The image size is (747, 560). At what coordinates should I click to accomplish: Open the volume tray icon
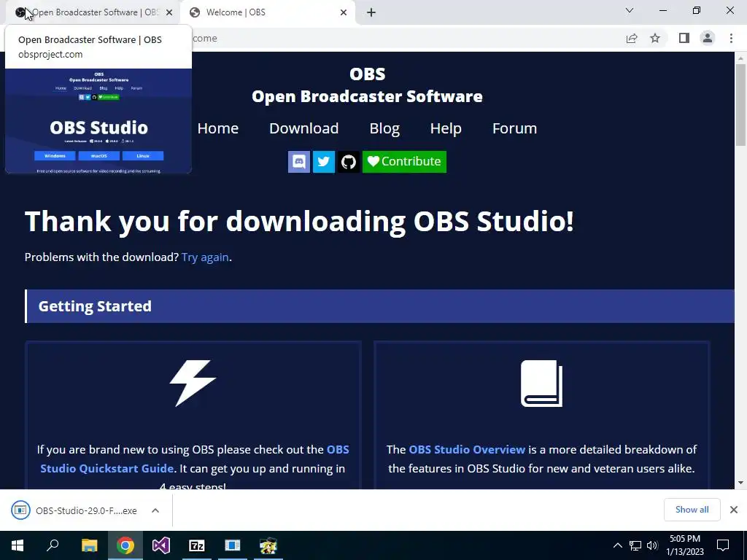[x=652, y=545]
